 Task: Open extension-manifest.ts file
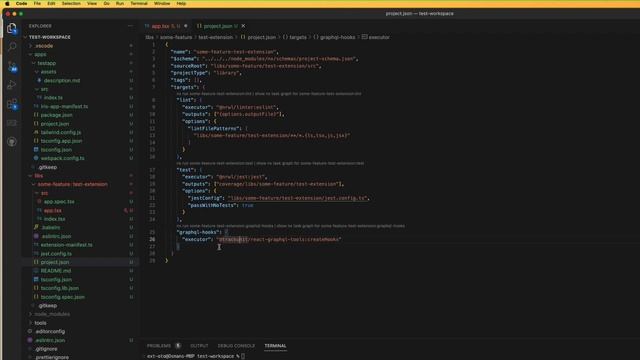66,245
